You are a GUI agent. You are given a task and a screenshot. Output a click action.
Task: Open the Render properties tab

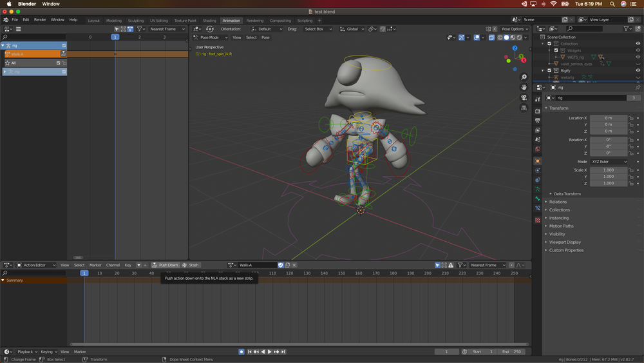538,111
